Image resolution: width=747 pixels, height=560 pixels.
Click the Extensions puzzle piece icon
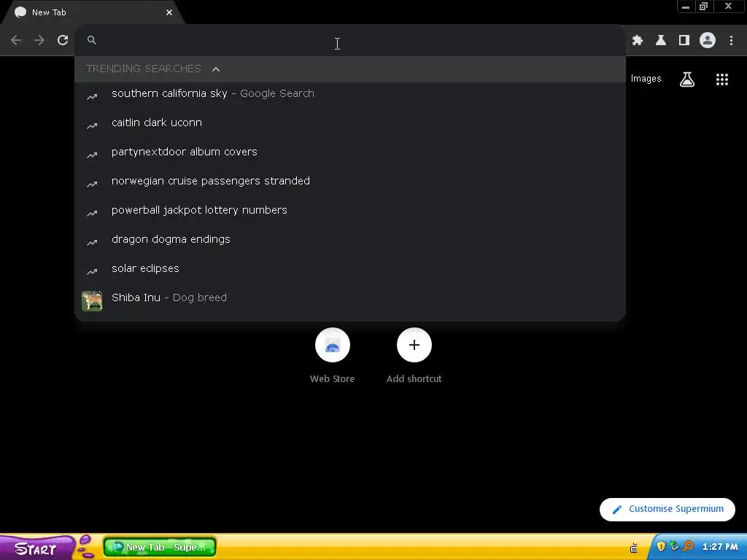[638, 41]
